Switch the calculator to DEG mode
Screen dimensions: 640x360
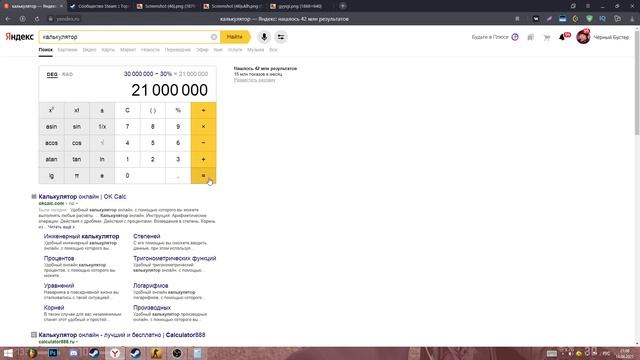52,74
